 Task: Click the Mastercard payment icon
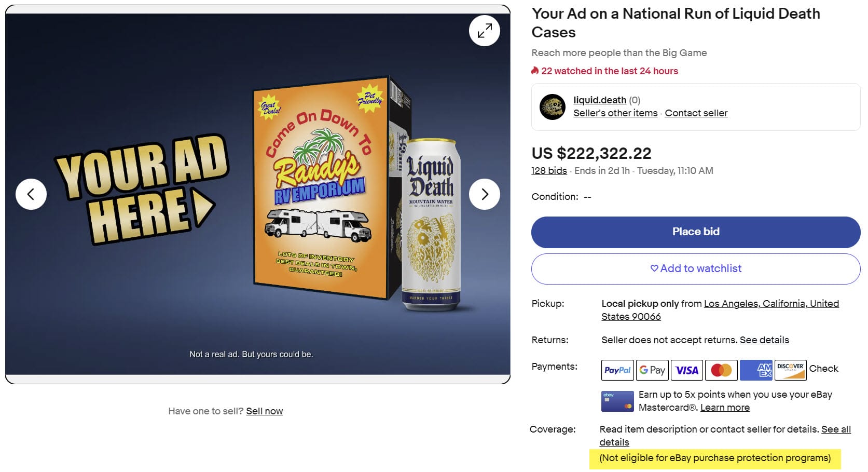[x=721, y=370]
